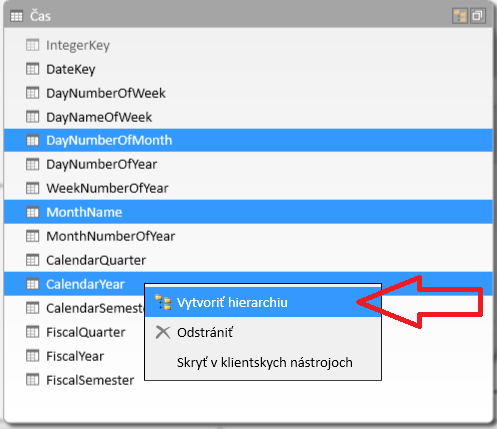Click the maximize table icon in header
The width and height of the screenshot is (497, 429).
pos(478,16)
